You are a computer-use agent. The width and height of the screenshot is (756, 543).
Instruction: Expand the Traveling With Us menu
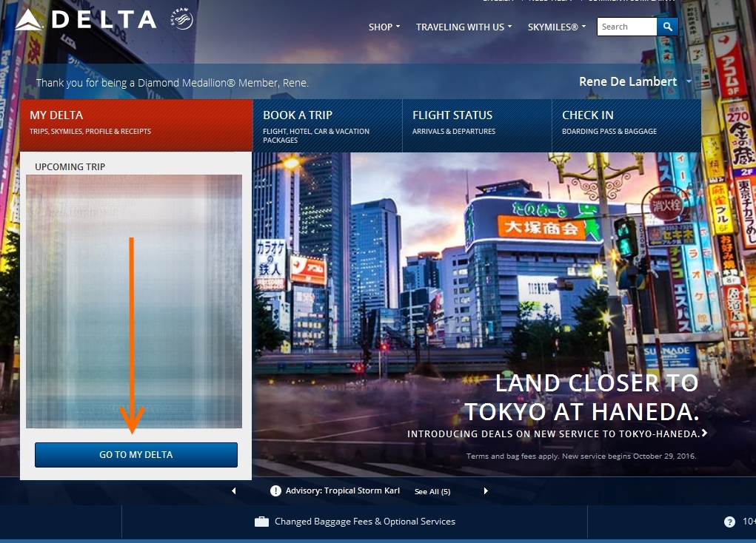click(x=464, y=27)
